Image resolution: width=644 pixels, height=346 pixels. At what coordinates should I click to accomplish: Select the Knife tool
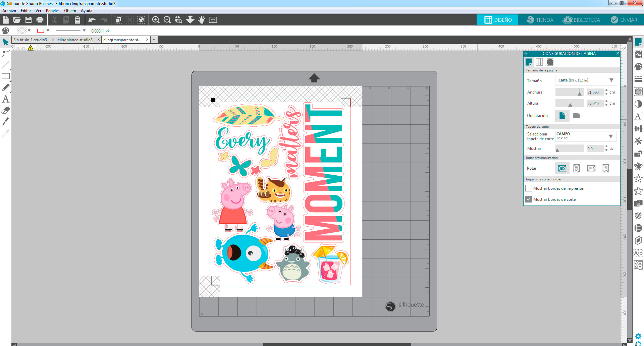6,121
